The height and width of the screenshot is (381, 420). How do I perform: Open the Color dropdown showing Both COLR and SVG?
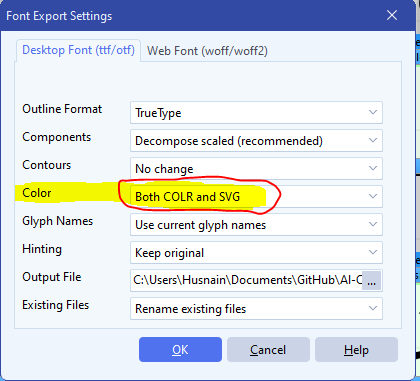tap(256, 197)
